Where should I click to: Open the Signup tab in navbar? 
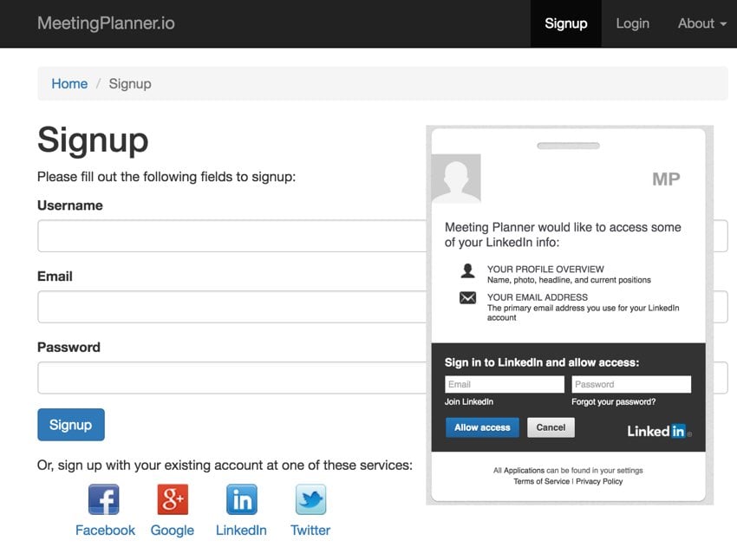(x=566, y=23)
